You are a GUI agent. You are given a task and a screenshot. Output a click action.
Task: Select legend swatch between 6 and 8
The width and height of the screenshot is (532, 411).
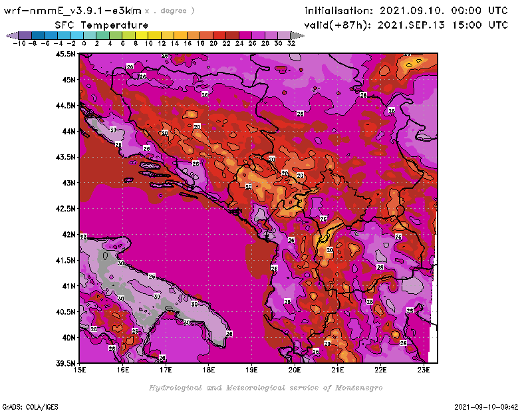pyautogui.click(x=128, y=35)
